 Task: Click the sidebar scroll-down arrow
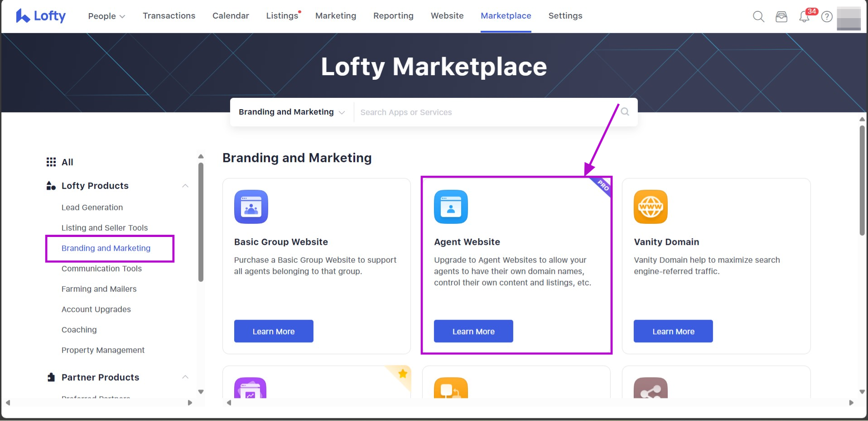pyautogui.click(x=201, y=392)
